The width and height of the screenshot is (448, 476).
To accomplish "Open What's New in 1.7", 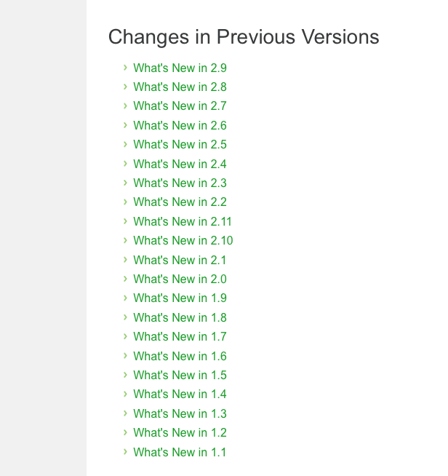I will pos(180,337).
